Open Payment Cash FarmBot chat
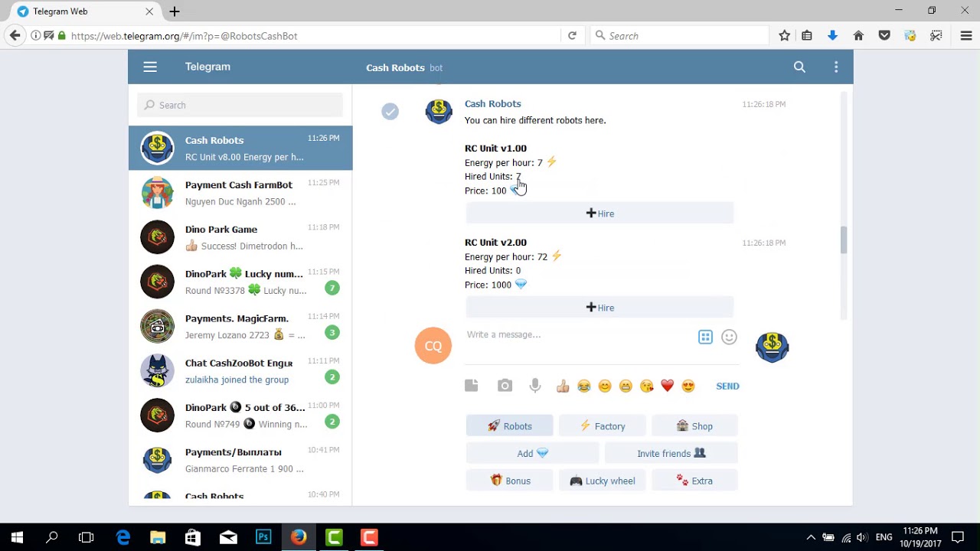The height and width of the screenshot is (551, 980). click(x=240, y=193)
